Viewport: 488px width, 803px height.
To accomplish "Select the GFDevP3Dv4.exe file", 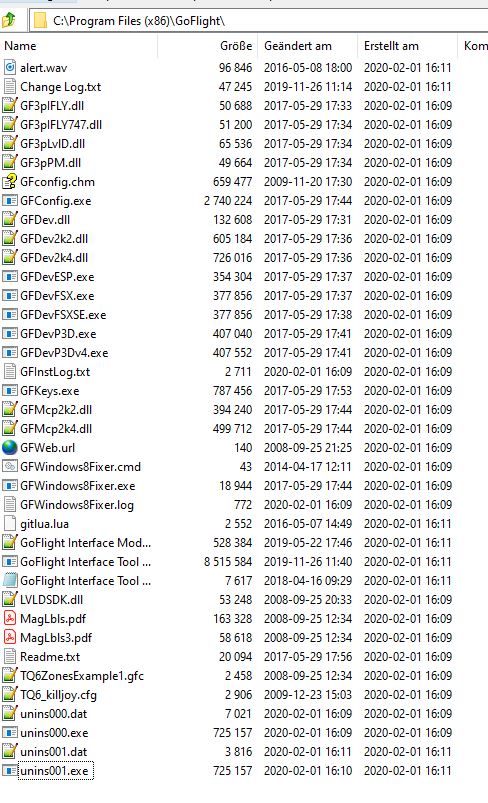I will 64,352.
